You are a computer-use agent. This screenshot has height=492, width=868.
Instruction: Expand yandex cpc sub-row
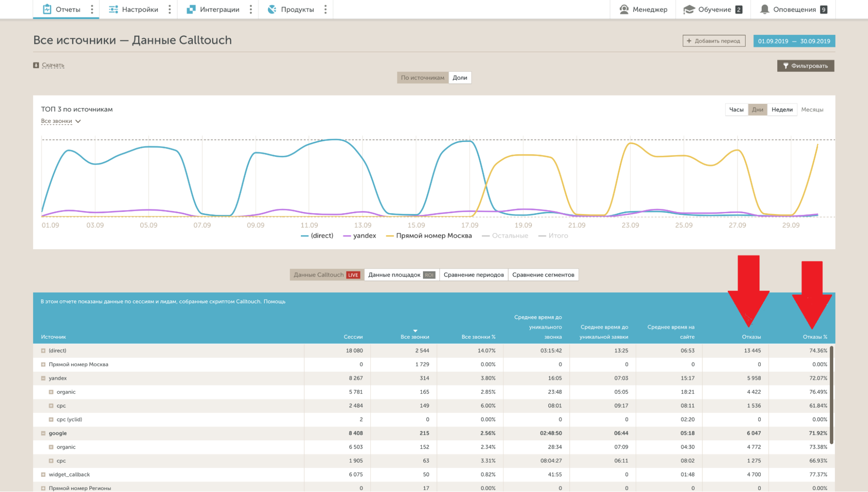click(x=51, y=406)
